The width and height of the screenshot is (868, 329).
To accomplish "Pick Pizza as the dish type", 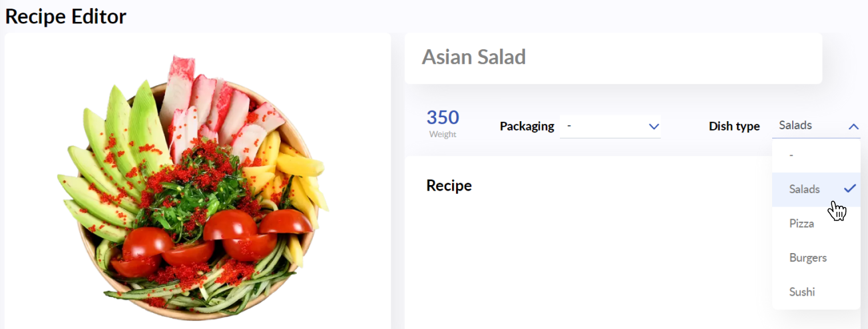I will click(816, 224).
